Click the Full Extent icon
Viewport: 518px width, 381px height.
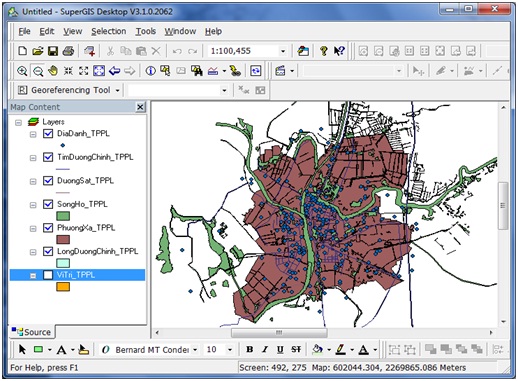coord(99,71)
